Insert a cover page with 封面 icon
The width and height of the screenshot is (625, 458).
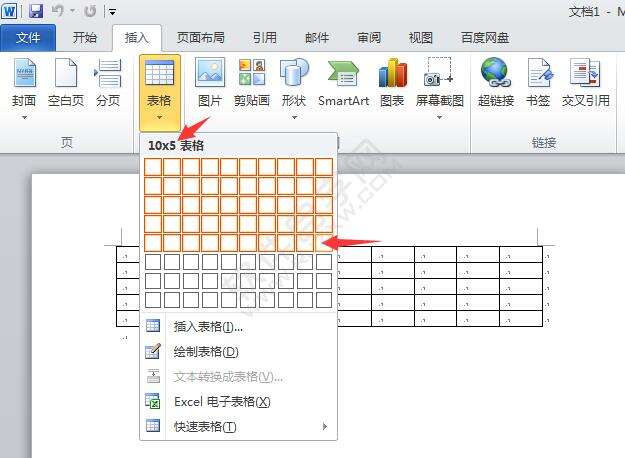coord(25,73)
